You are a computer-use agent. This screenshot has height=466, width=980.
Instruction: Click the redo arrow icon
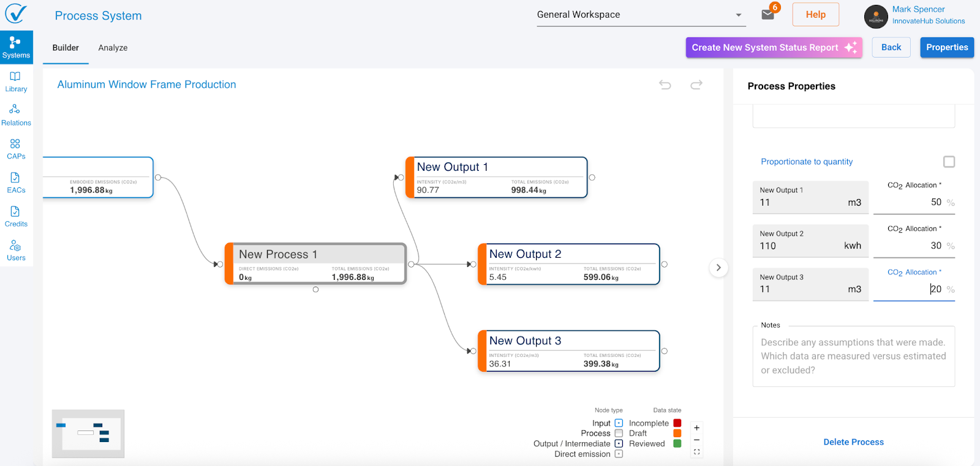click(x=696, y=85)
